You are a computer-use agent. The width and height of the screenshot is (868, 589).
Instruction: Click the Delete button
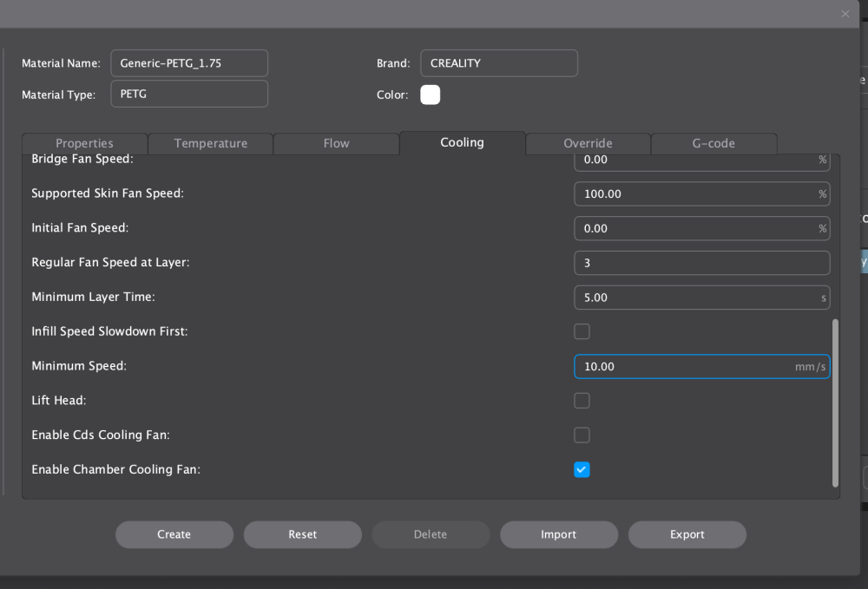coord(431,534)
